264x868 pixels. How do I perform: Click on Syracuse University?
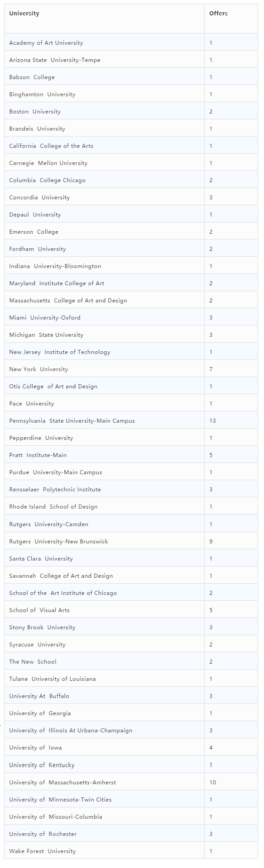(x=37, y=645)
